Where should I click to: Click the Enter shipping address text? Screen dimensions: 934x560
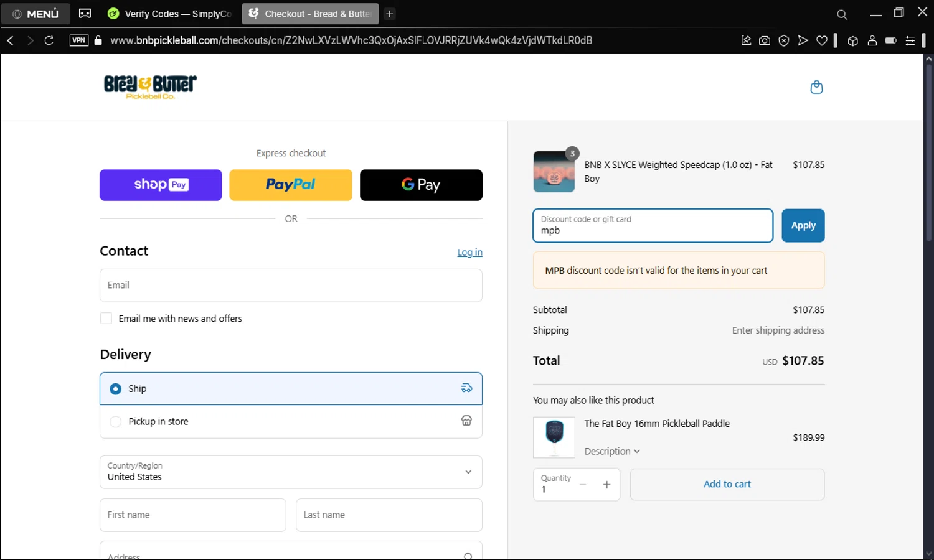(778, 330)
